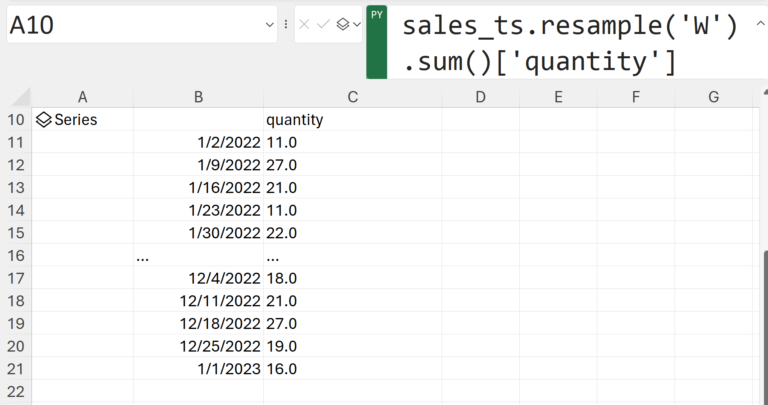Click the Python output type stack icon

(x=343, y=24)
